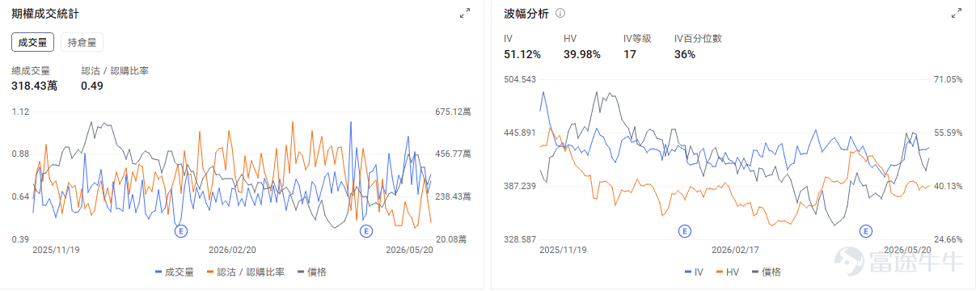Screen dimensions: 980x291
Task: Click the 504.543 axis label
Action: [x=520, y=79]
